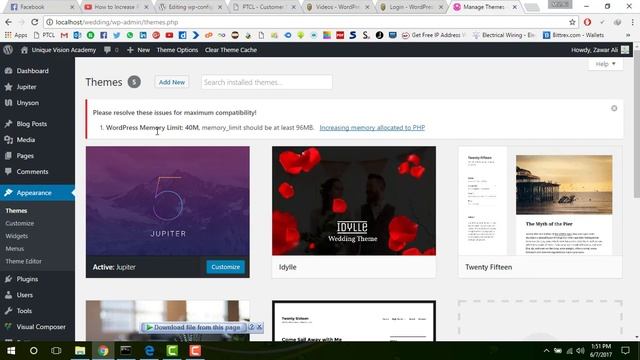This screenshot has width=640, height=360.
Task: Open Unique Vision Academy site link
Action: tap(59, 50)
